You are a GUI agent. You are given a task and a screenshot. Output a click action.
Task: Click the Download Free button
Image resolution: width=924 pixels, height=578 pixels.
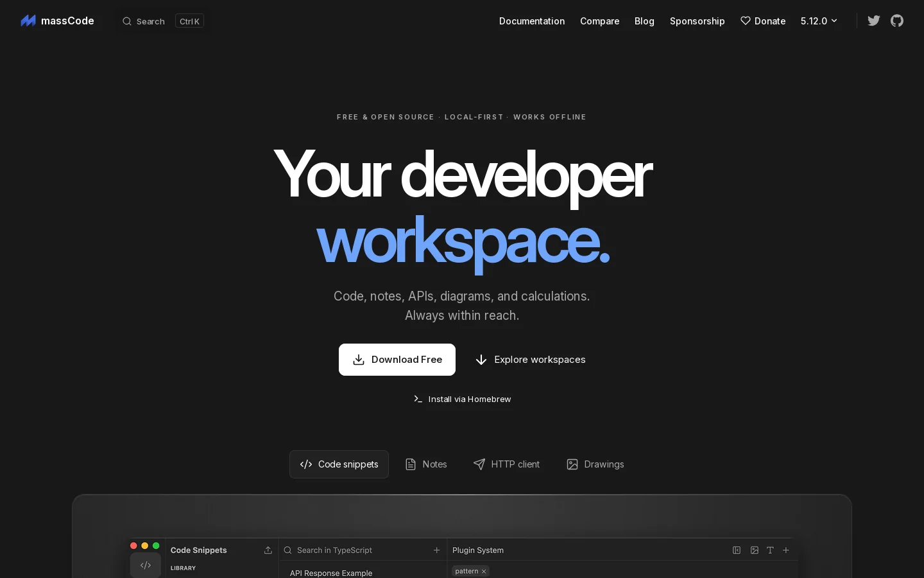[397, 360]
